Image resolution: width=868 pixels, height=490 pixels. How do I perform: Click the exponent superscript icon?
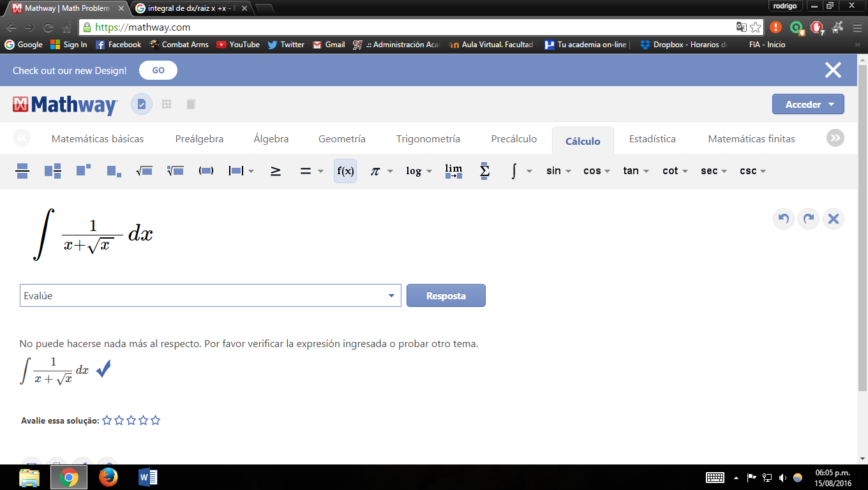(x=84, y=171)
